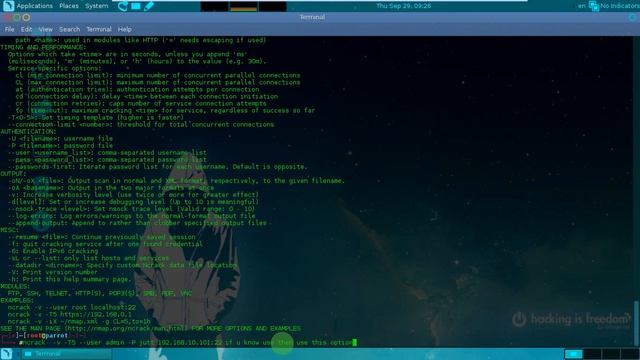Click the Terminal vertical scrollbar thumb
This screenshot has height=360, width=640.
click(636, 322)
